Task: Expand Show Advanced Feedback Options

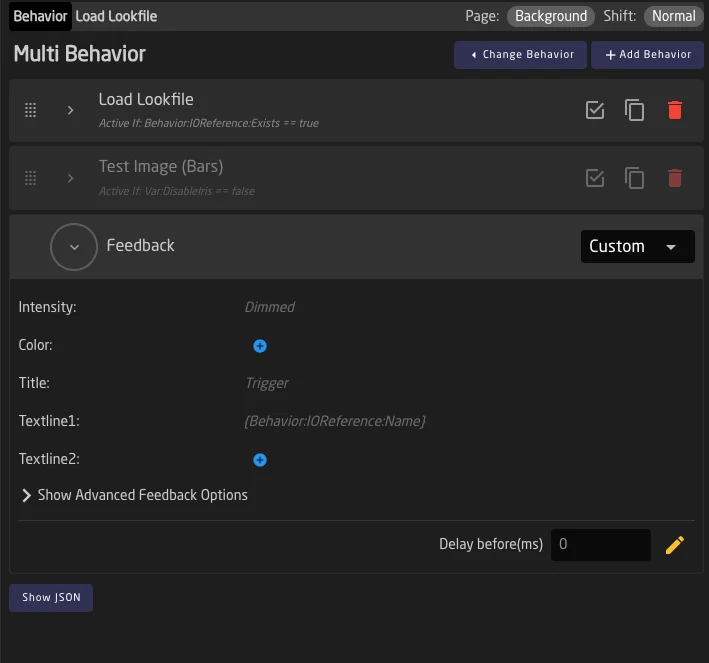Action: click(x=134, y=495)
